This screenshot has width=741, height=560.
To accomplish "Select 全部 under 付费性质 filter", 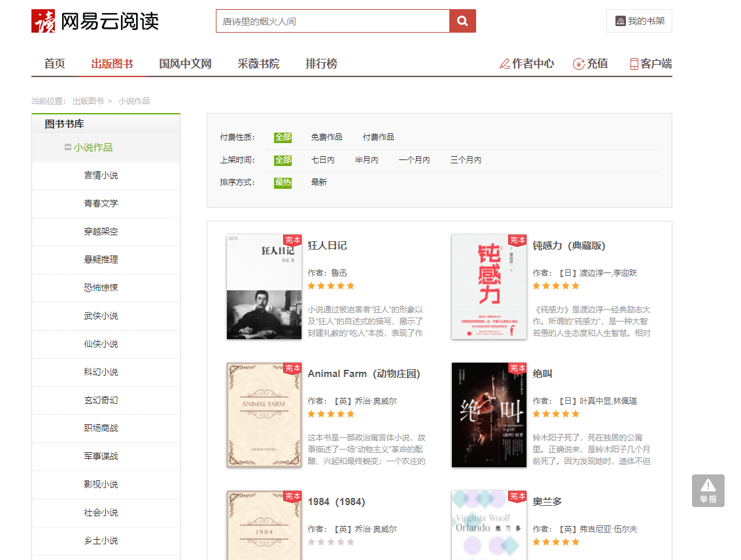I will pyautogui.click(x=283, y=137).
